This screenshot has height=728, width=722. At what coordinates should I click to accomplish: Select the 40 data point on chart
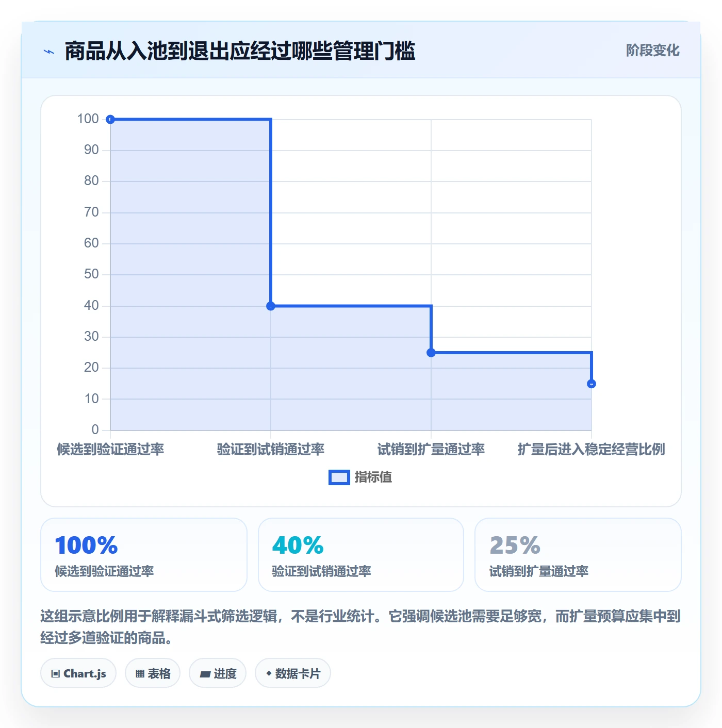pyautogui.click(x=271, y=306)
